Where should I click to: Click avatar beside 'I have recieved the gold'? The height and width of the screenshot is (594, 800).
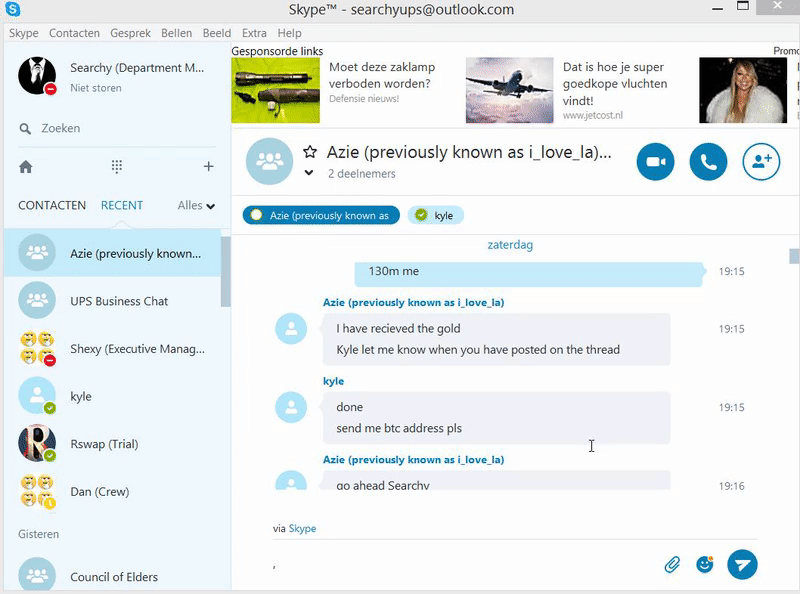(291, 329)
